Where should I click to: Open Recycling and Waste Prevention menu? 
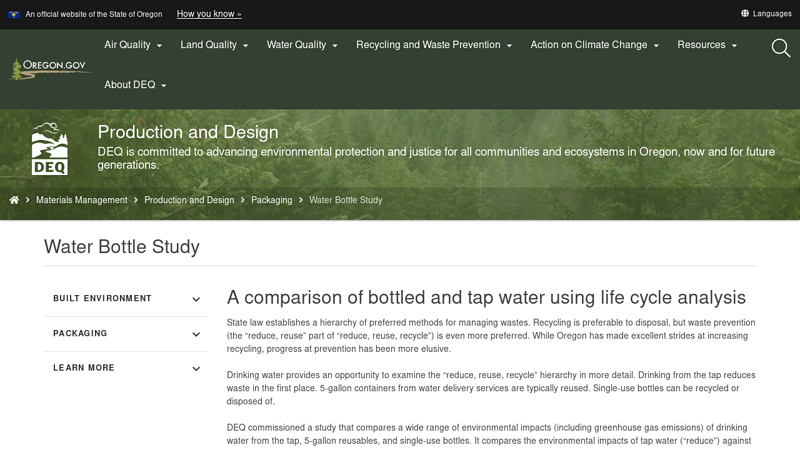(x=434, y=45)
